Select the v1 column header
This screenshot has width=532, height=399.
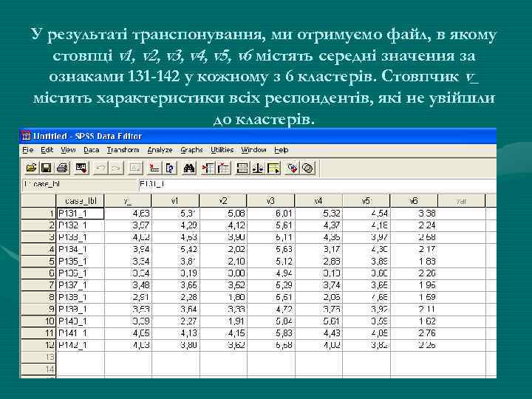[x=175, y=201]
